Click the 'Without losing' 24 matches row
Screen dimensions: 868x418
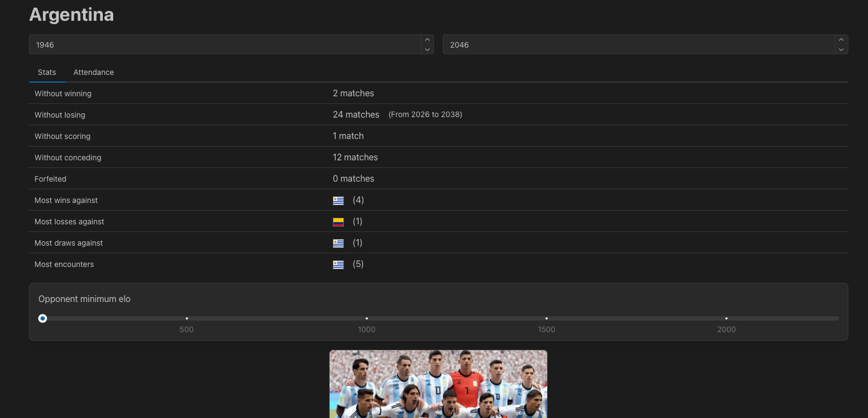point(356,115)
